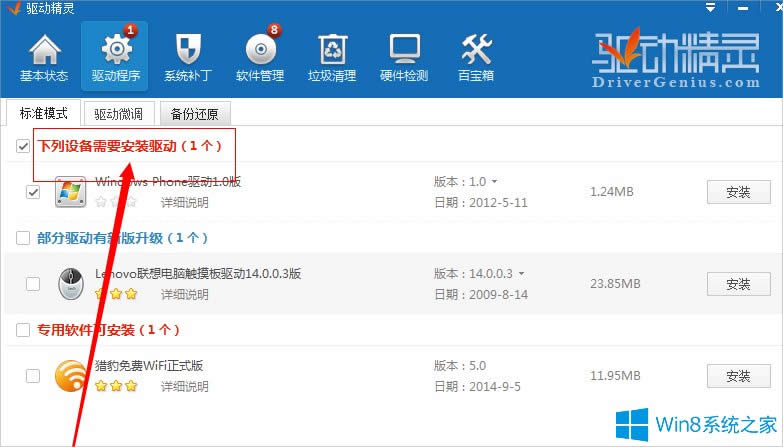Open the 系统补丁 shield icon
The height and width of the screenshot is (447, 783).
pos(188,49)
